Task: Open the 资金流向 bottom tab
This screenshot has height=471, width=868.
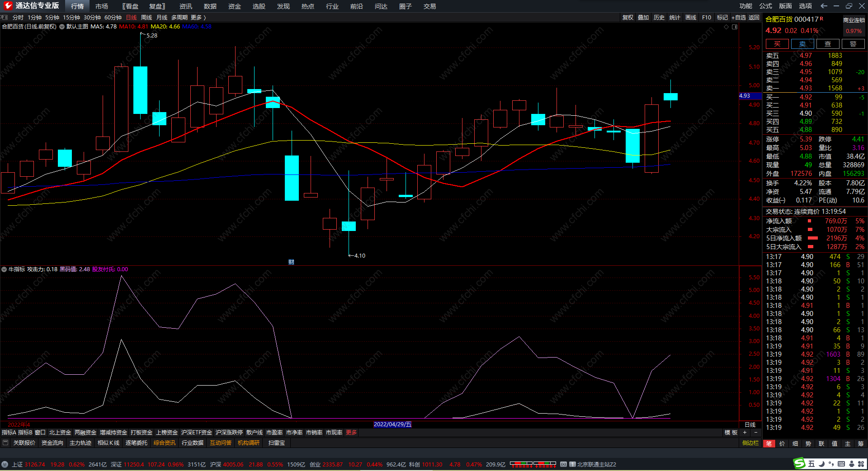Action: click(52, 443)
